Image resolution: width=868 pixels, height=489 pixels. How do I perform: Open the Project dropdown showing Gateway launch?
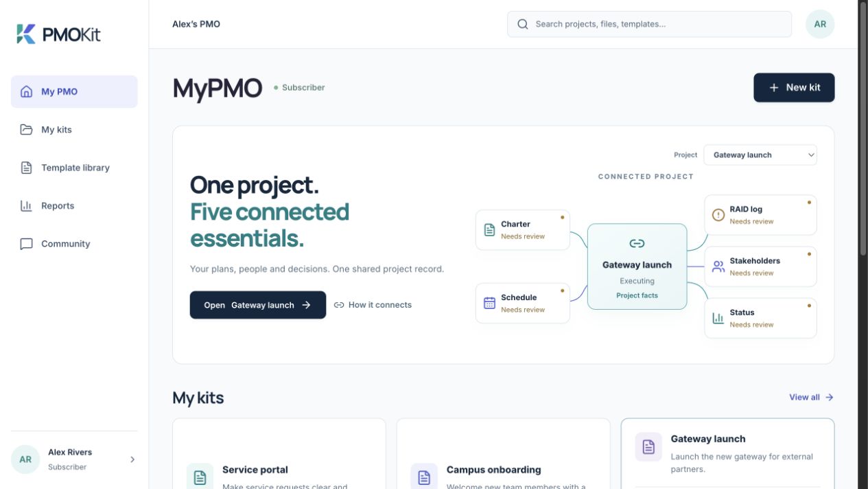[x=760, y=155]
